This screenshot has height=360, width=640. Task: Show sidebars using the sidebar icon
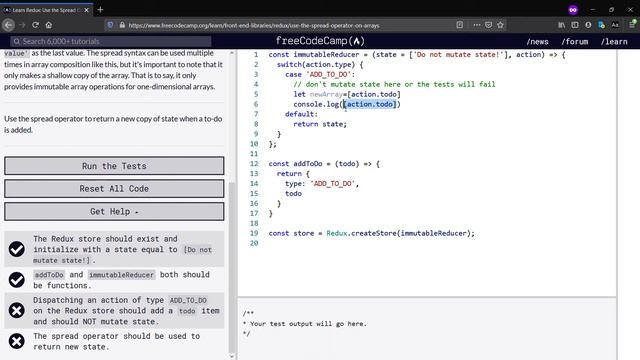click(x=575, y=25)
